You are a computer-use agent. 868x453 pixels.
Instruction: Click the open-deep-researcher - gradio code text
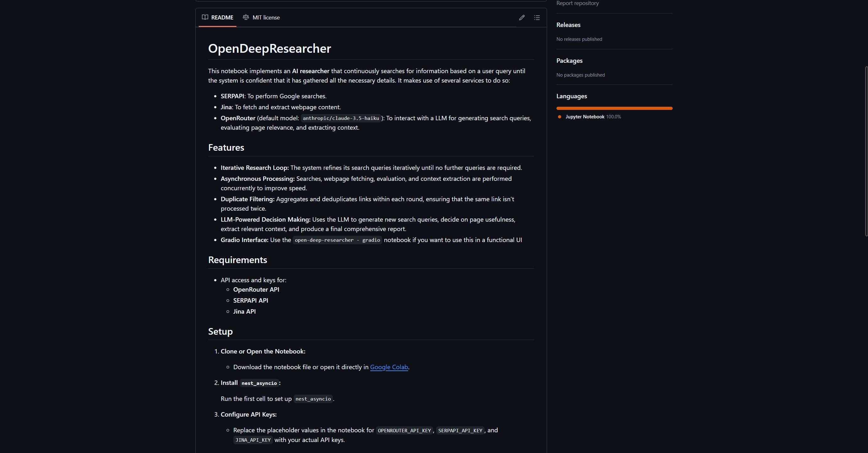point(337,240)
